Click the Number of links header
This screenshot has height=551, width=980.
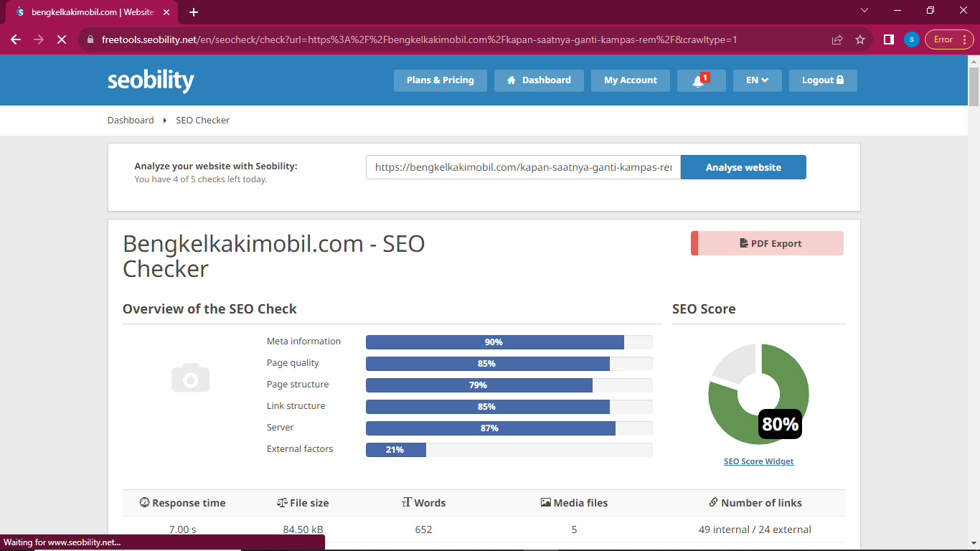click(x=755, y=503)
